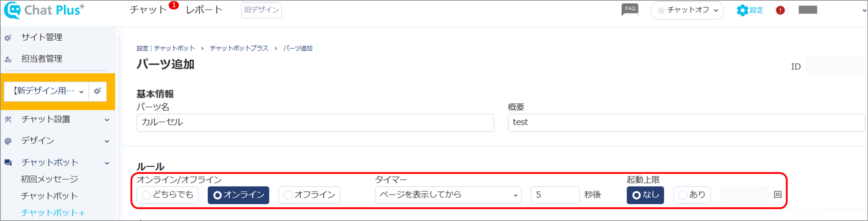Click the timer seconds field showing 5
The height and width of the screenshot is (221, 868).
(x=555, y=195)
